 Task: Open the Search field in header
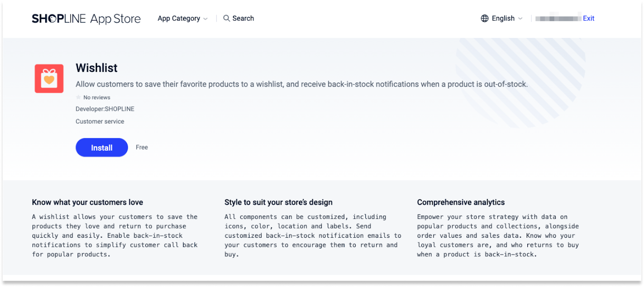[243, 18]
